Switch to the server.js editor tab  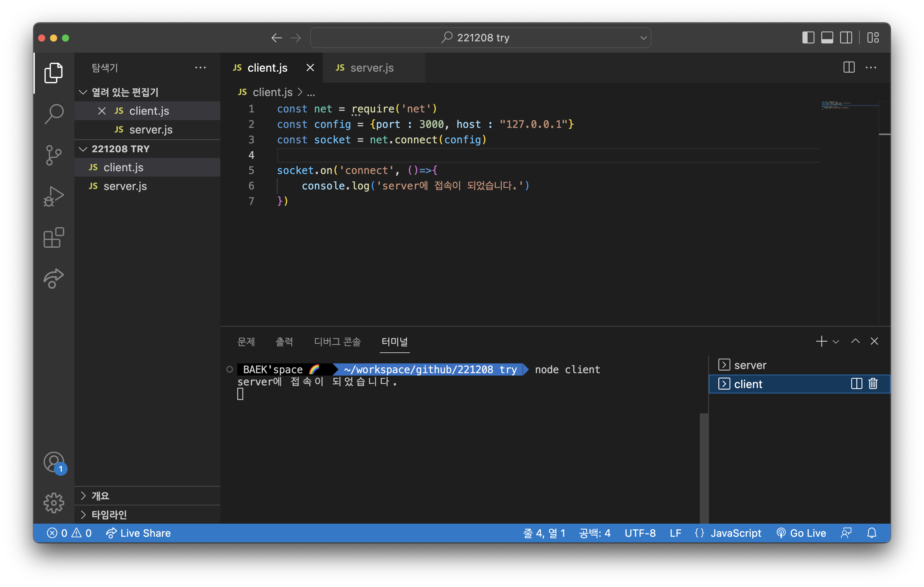coord(372,68)
